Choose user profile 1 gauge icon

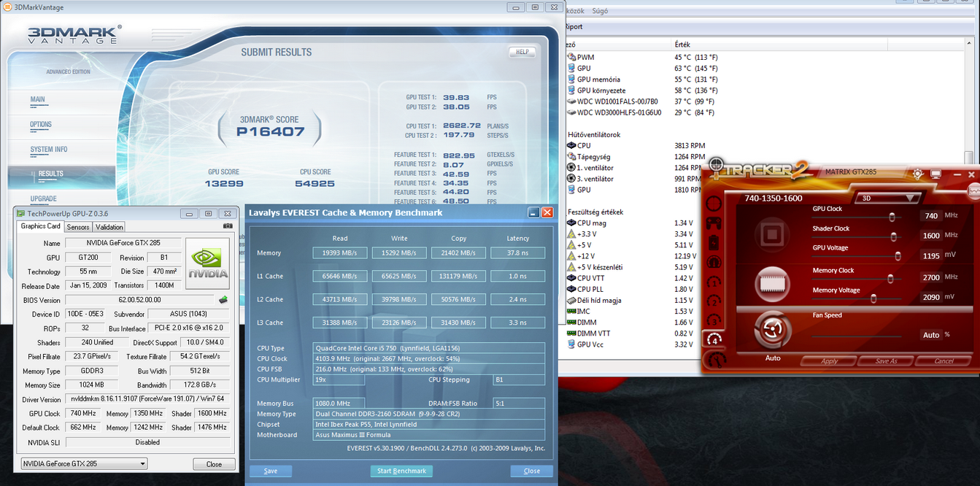pyautogui.click(x=714, y=280)
